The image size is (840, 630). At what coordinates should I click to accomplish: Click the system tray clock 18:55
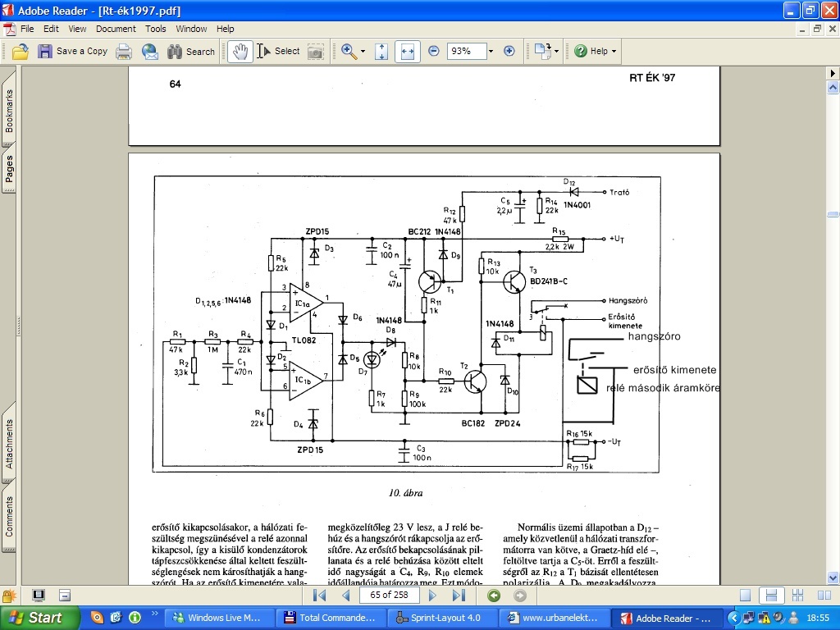tap(818, 619)
